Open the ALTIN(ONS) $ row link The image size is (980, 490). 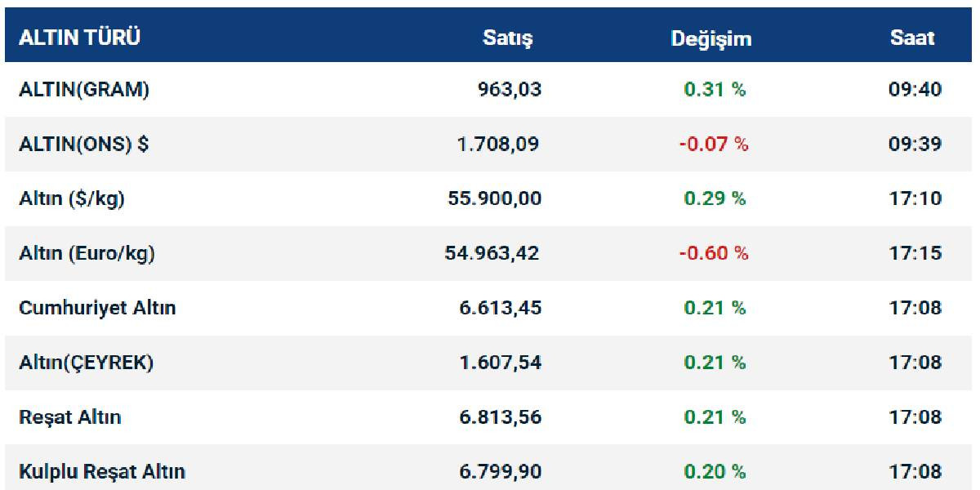[x=84, y=145]
